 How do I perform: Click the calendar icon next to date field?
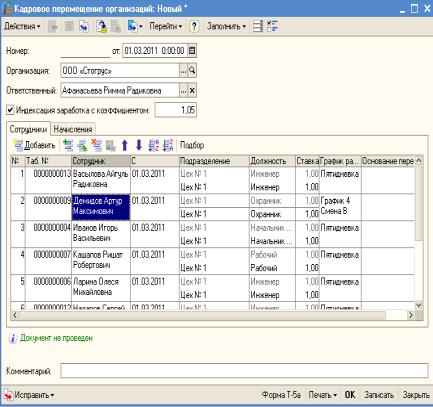tap(192, 51)
